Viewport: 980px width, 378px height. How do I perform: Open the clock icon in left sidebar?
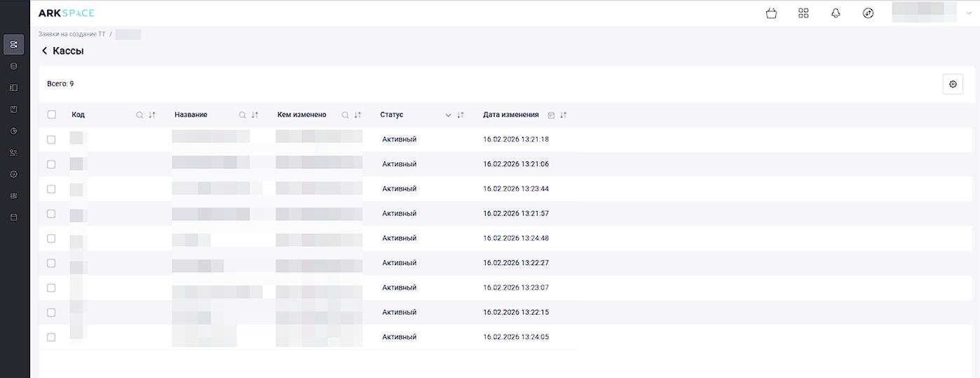tap(13, 131)
